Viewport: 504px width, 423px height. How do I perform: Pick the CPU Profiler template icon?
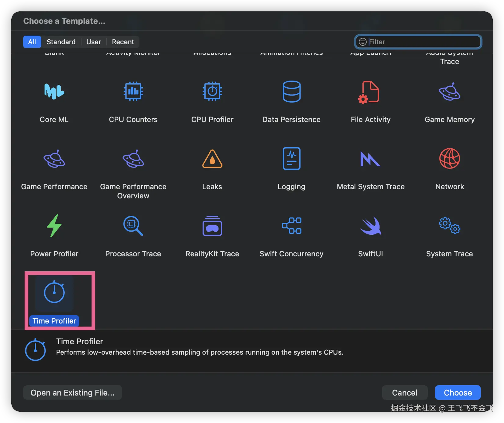click(x=212, y=91)
